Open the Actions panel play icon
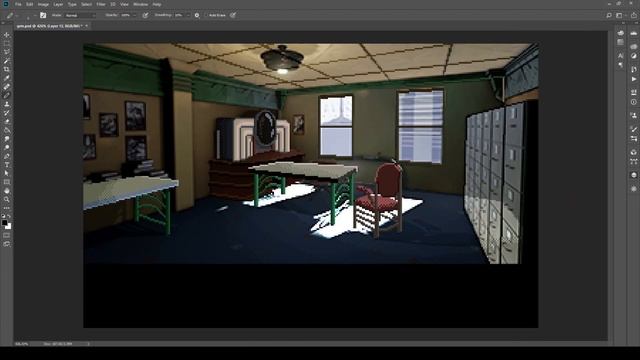 point(633,79)
